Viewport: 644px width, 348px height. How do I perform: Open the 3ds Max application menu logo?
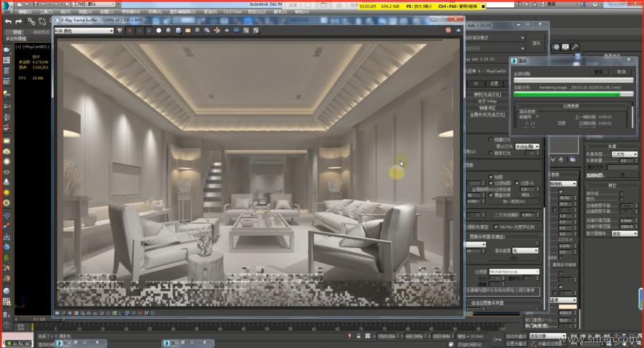click(7, 6)
